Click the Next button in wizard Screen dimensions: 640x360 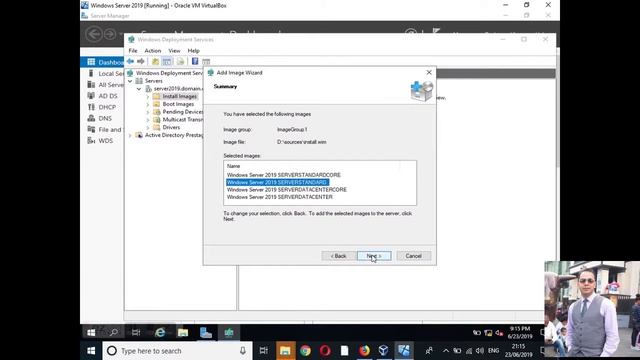coord(374,256)
